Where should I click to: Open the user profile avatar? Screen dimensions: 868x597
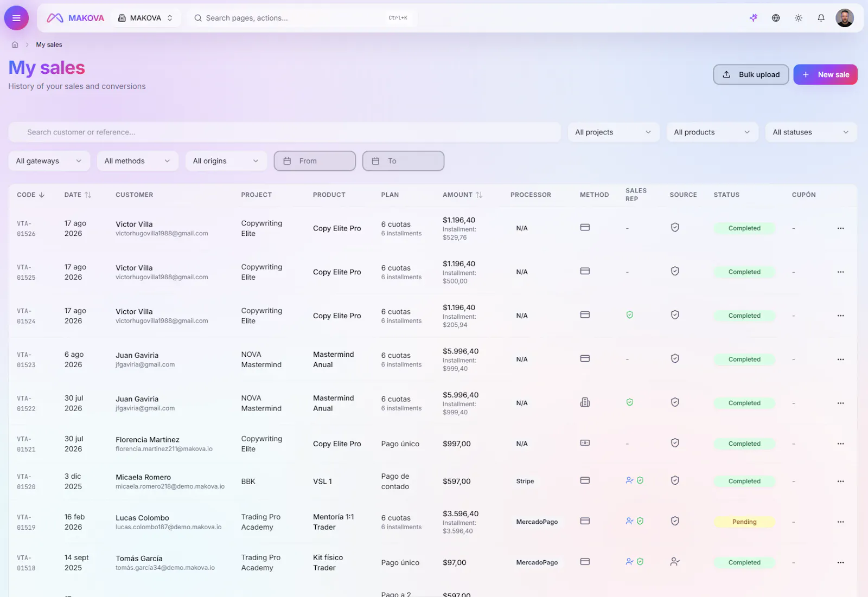coord(845,18)
